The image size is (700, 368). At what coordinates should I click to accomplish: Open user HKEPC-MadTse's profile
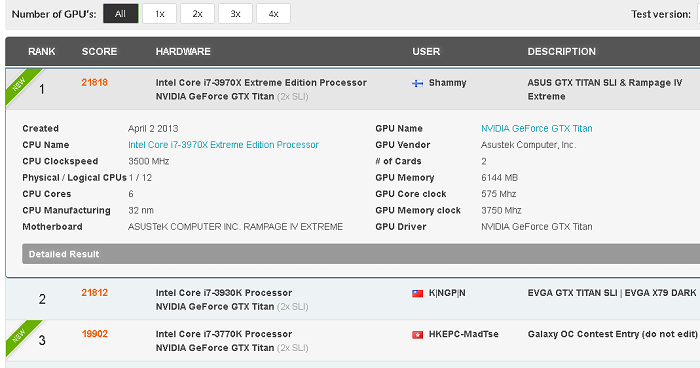click(x=463, y=335)
